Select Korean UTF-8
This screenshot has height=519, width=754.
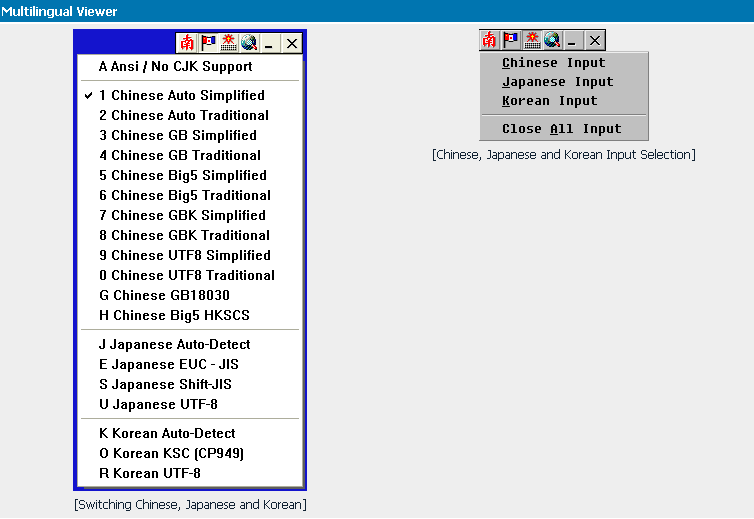[190, 473]
